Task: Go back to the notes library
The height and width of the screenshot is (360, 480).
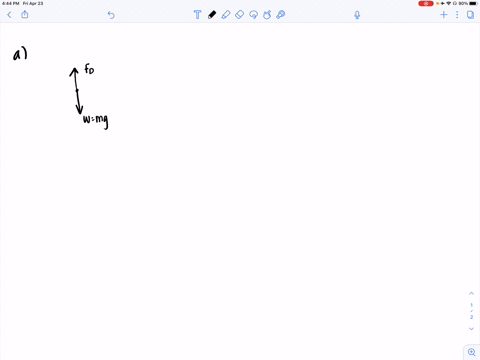Action: [x=9, y=15]
